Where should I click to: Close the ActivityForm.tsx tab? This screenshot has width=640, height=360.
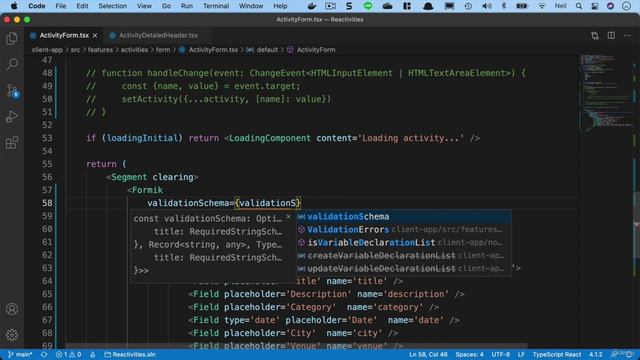pos(95,36)
